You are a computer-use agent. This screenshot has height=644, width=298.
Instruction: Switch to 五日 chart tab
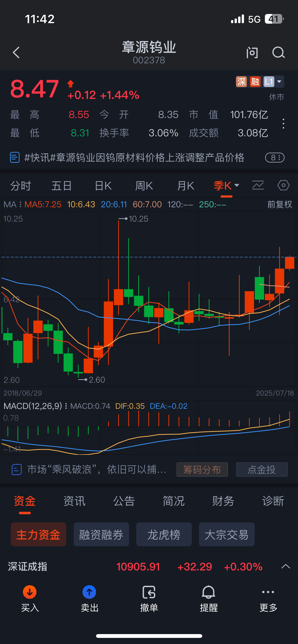[x=62, y=186]
